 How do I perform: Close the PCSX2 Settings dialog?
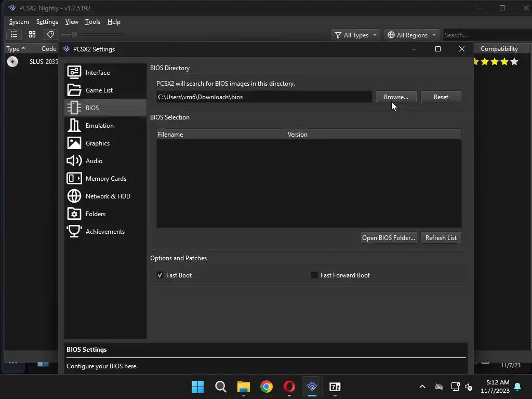(462, 49)
